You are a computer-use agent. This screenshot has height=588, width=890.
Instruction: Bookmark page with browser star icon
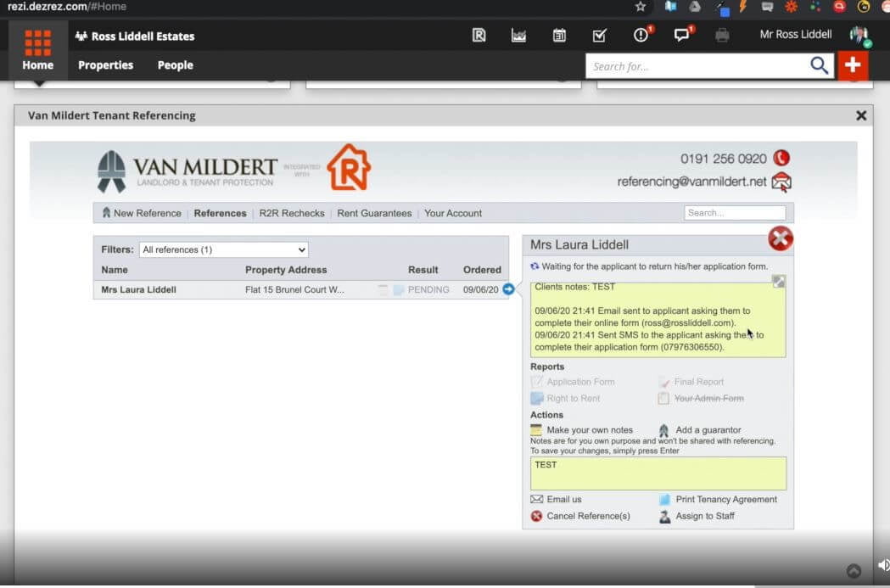pos(641,6)
